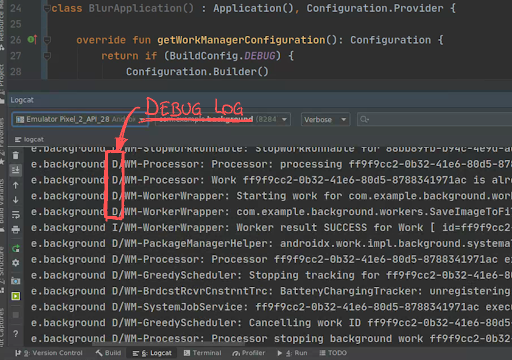
Task: Collapse the BlurApplication class fold marker
Action: point(47,9)
